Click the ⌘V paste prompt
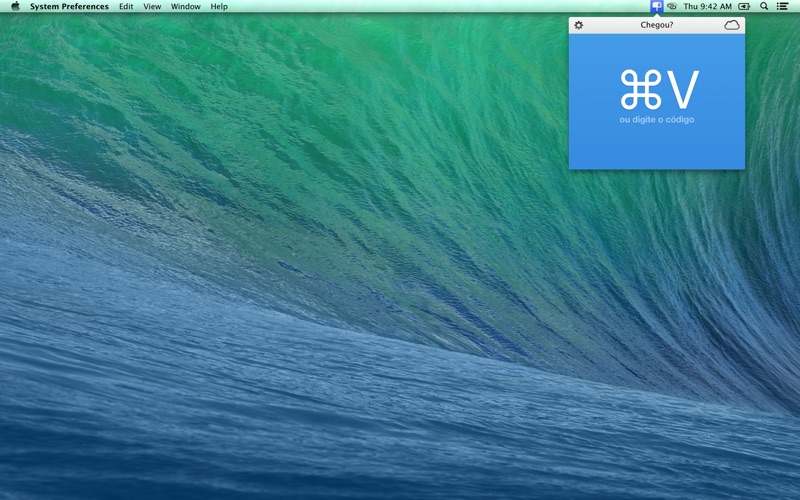 point(659,90)
